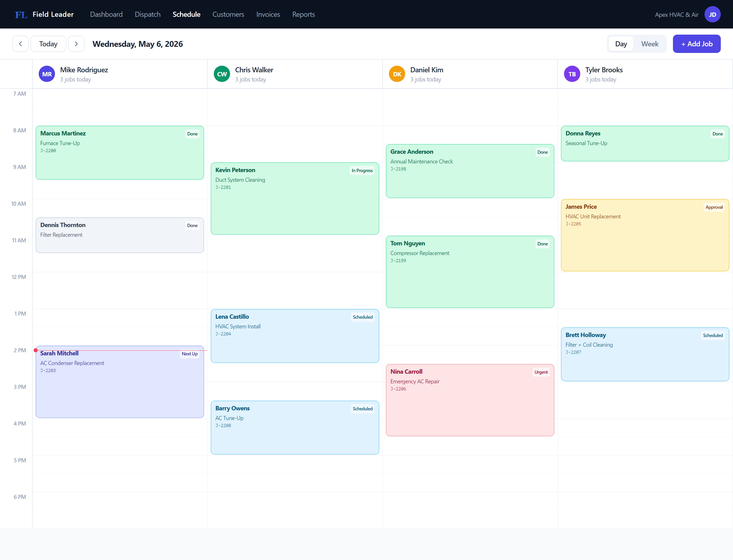The image size is (733, 560).
Task: Open Marcus Martinez Furnace Tune-Up job
Action: (120, 153)
